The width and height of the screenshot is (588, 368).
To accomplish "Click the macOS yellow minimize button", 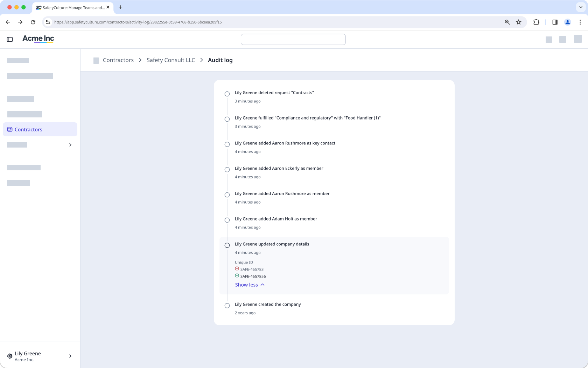I will [x=16, y=7].
